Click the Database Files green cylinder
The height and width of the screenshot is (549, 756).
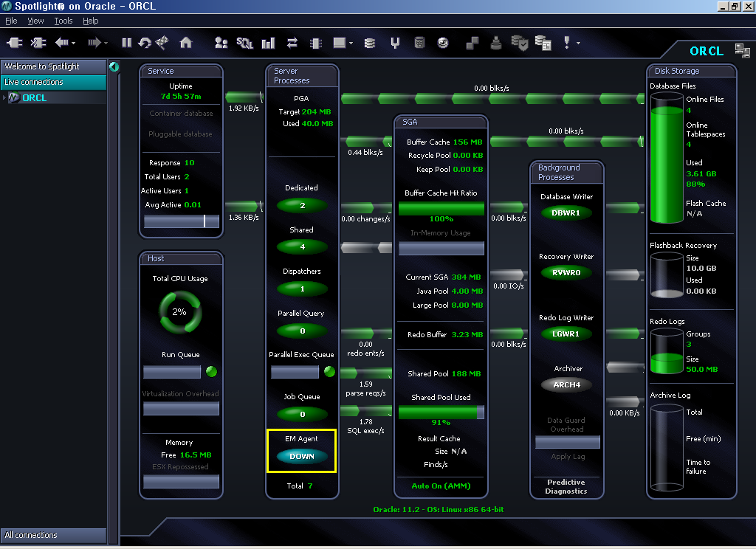(667, 158)
